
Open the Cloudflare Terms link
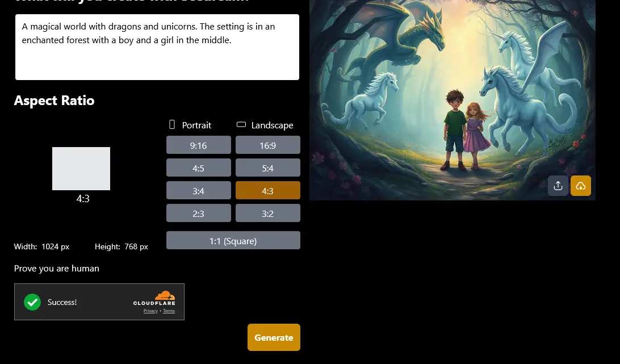[x=169, y=311]
